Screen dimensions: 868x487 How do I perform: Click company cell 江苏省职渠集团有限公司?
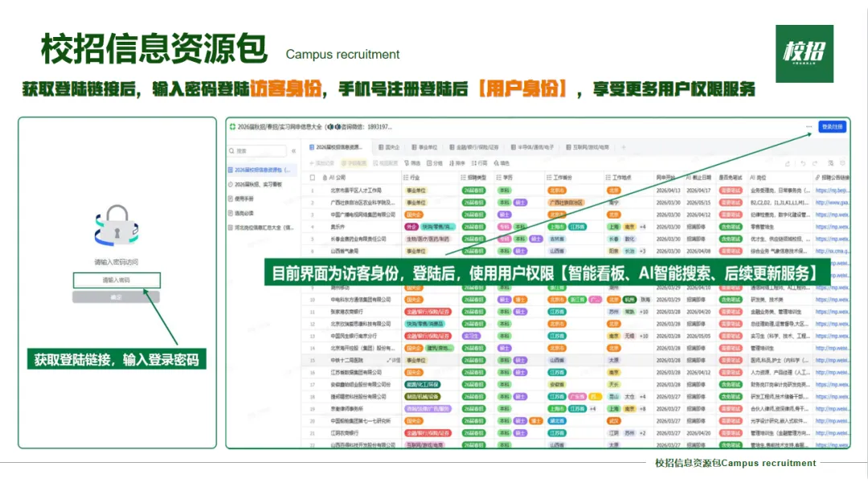pos(356,372)
